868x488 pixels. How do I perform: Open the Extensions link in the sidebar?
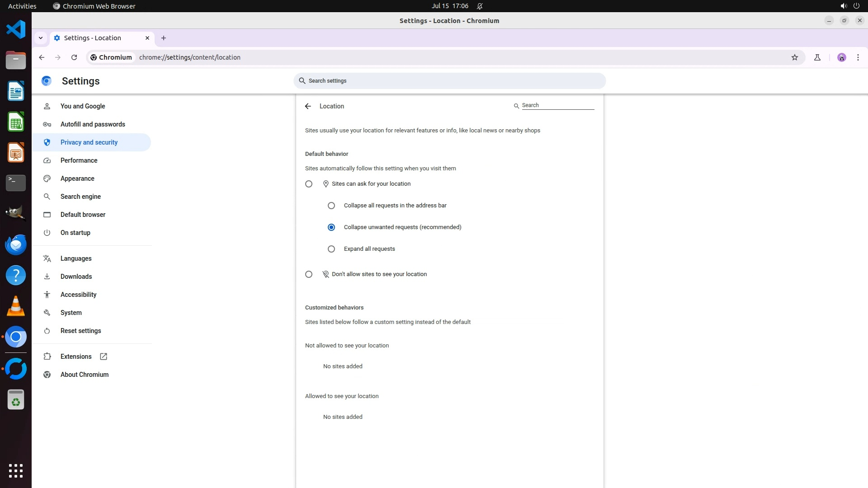76,357
